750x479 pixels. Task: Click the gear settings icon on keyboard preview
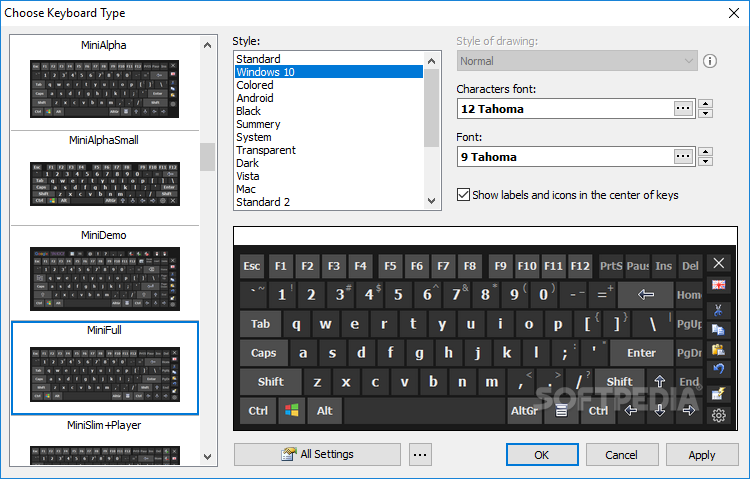pyautogui.click(x=718, y=415)
